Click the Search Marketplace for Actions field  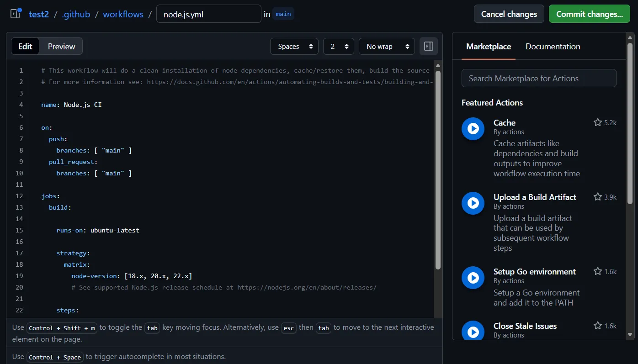point(538,78)
